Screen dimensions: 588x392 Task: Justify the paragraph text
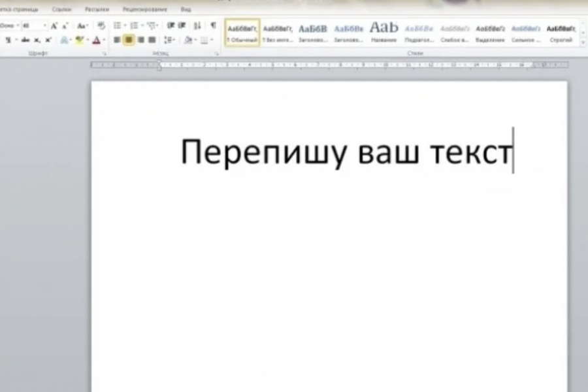point(152,40)
